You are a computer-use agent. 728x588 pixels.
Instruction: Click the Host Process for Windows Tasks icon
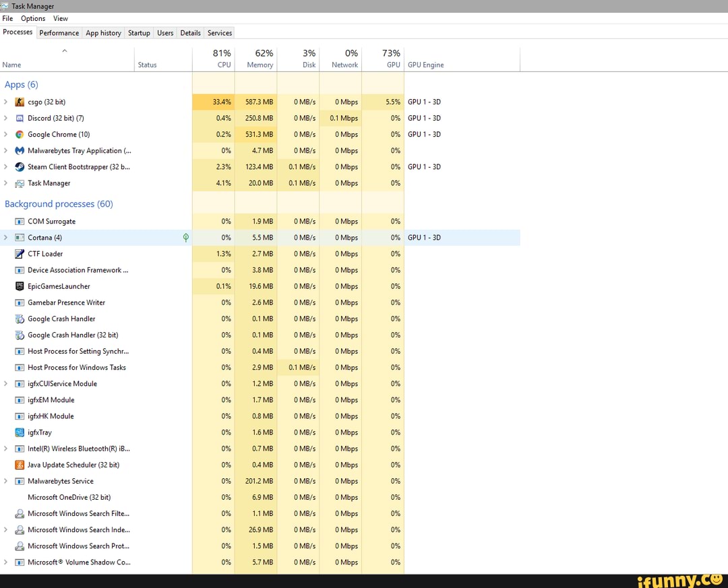click(x=20, y=368)
